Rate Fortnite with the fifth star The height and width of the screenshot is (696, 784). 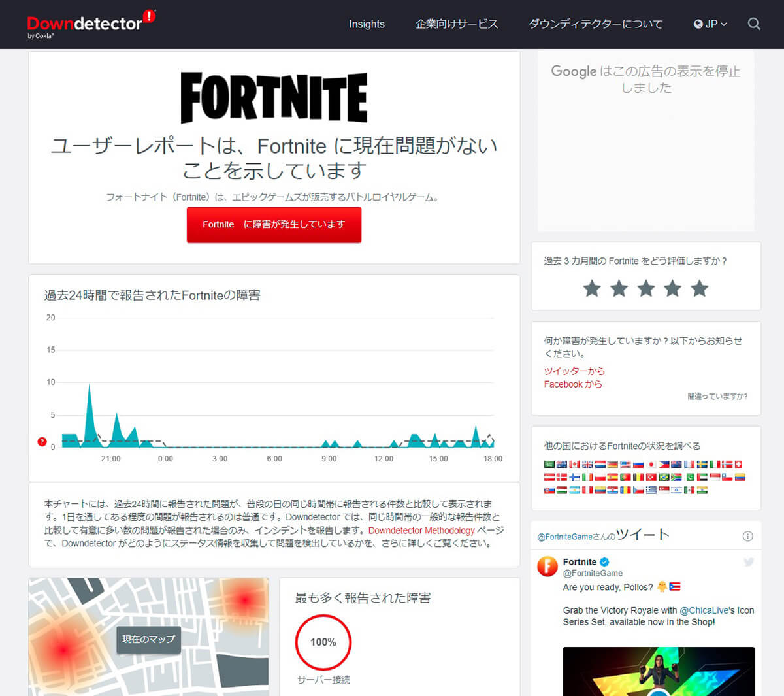(700, 288)
